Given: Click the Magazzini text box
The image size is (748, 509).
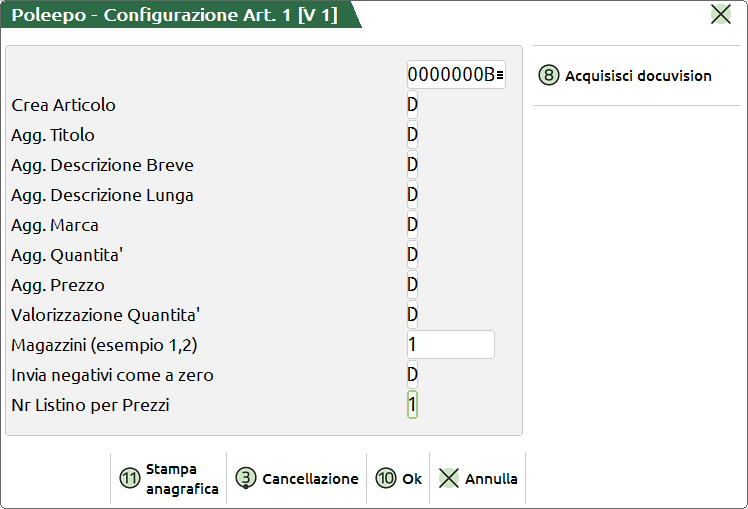Looking at the screenshot, I should pos(450,345).
